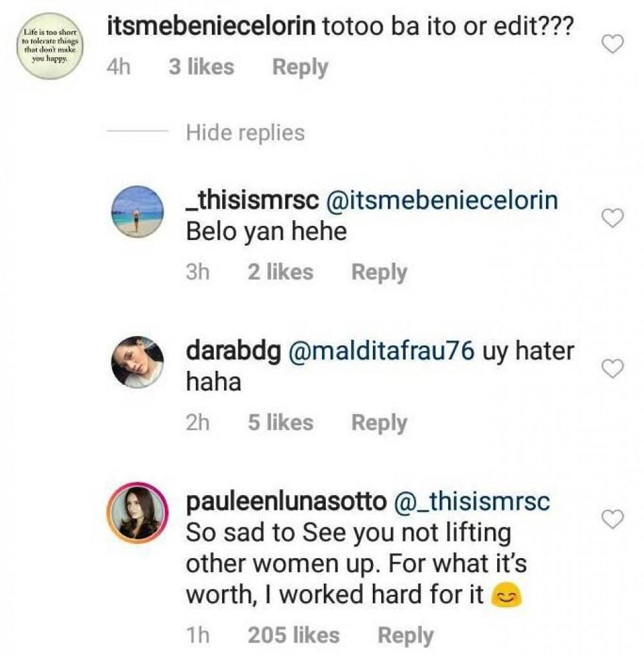Screen dimensions: 644x656
Task: Reply to itsmebeniecelorin's comment
Action: (299, 67)
